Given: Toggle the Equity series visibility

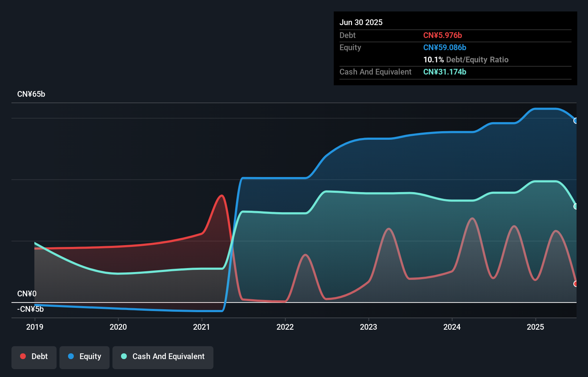Looking at the screenshot, I should point(85,357).
